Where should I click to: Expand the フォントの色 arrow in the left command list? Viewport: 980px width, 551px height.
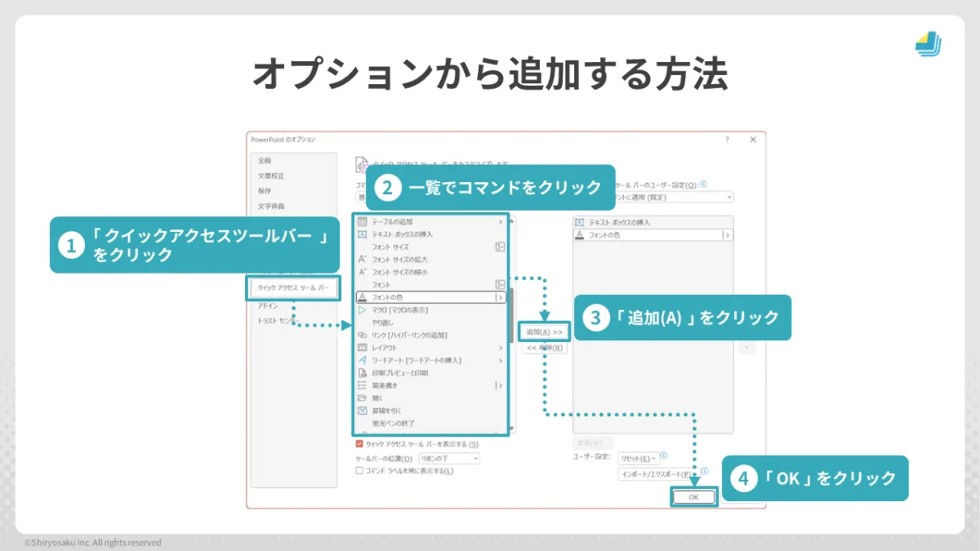501,297
